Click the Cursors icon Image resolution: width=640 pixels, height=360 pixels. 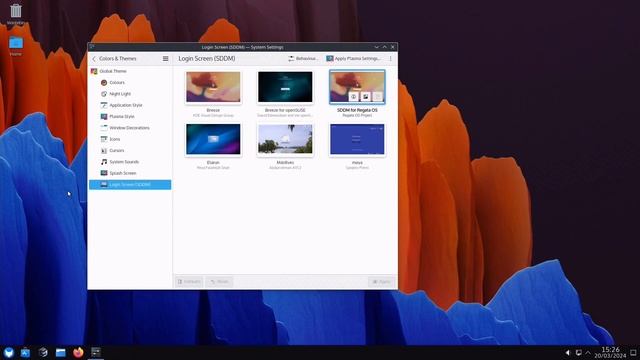tap(104, 151)
